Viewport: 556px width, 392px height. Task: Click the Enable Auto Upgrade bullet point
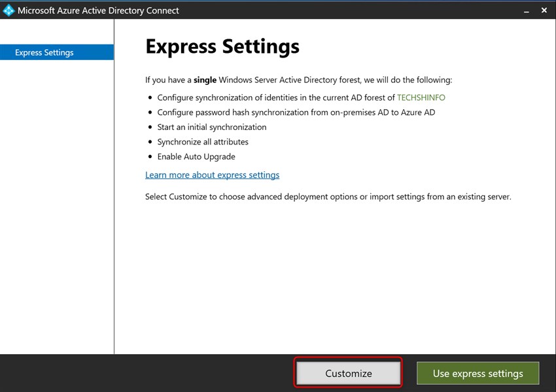(x=196, y=156)
